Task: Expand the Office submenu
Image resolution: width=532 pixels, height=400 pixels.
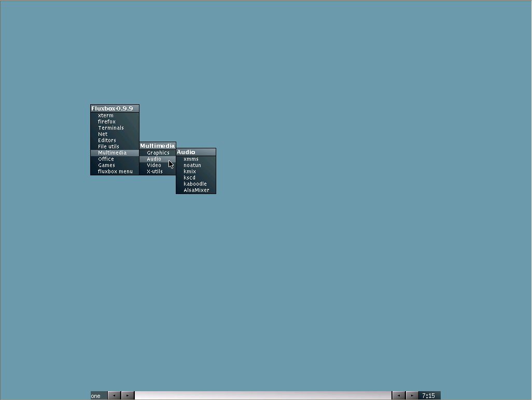Action: [115, 159]
